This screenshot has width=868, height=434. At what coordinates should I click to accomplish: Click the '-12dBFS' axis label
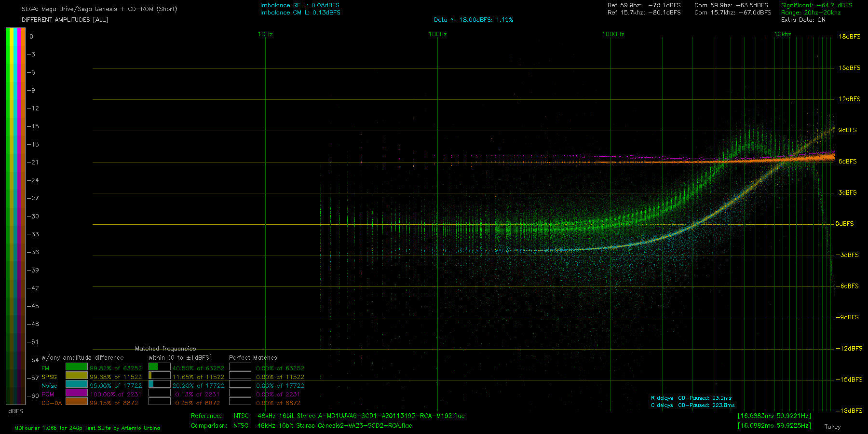click(x=849, y=348)
